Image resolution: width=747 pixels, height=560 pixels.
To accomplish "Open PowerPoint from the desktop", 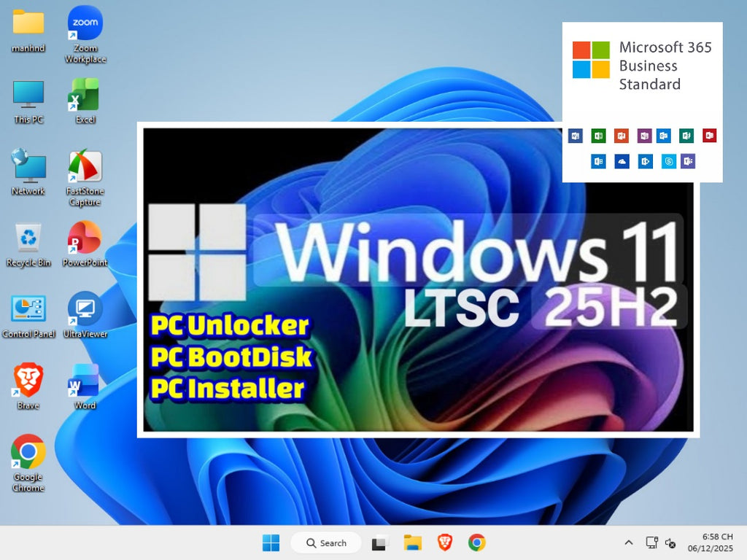I will tap(84, 239).
